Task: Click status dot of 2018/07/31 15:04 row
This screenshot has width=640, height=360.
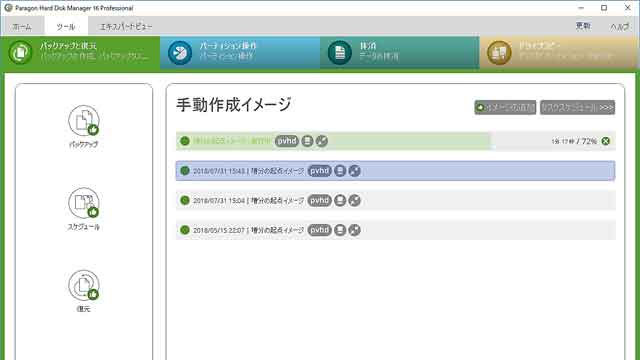Action: pyautogui.click(x=185, y=200)
